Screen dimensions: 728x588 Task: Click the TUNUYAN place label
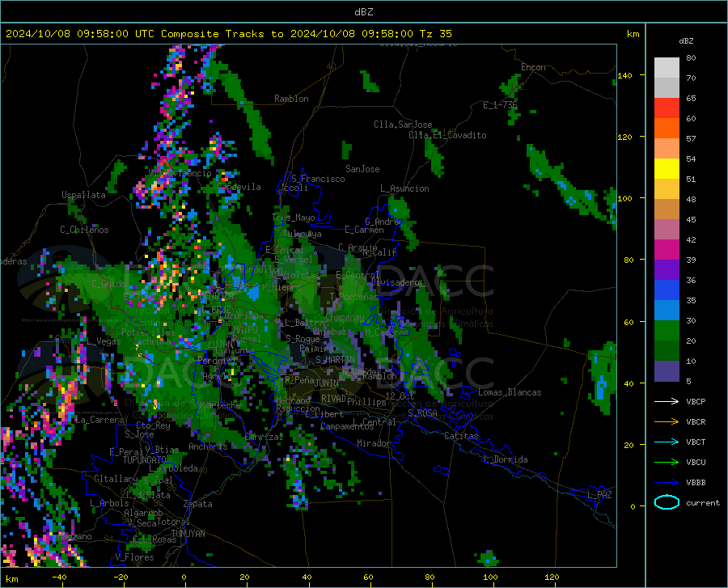click(188, 534)
